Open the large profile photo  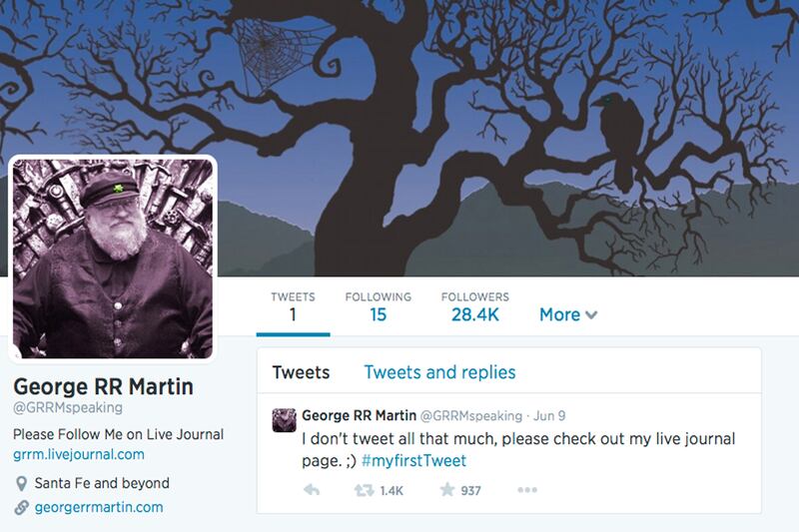tap(113, 259)
